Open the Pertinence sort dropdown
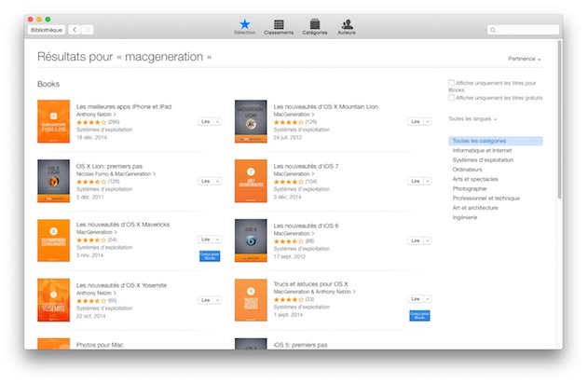The width and height of the screenshot is (588, 384). 525,59
